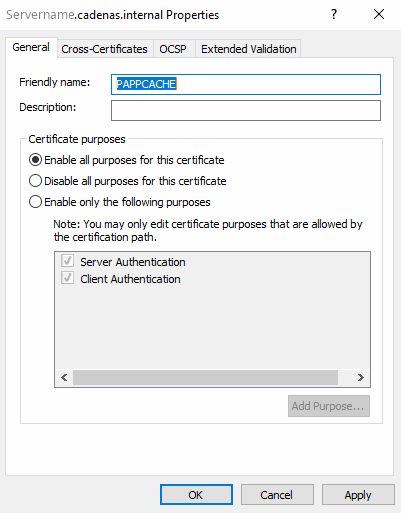Close the Properties dialog with the X

(x=379, y=15)
